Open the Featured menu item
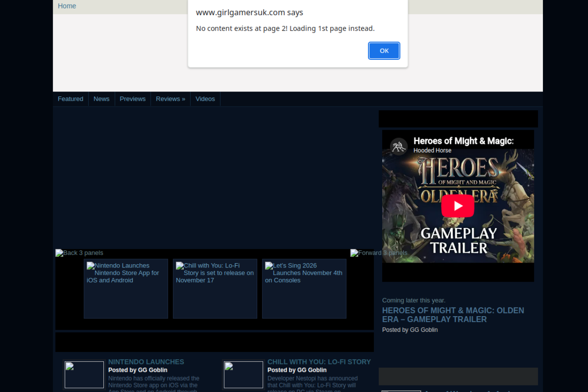The image size is (588, 392). (71, 99)
